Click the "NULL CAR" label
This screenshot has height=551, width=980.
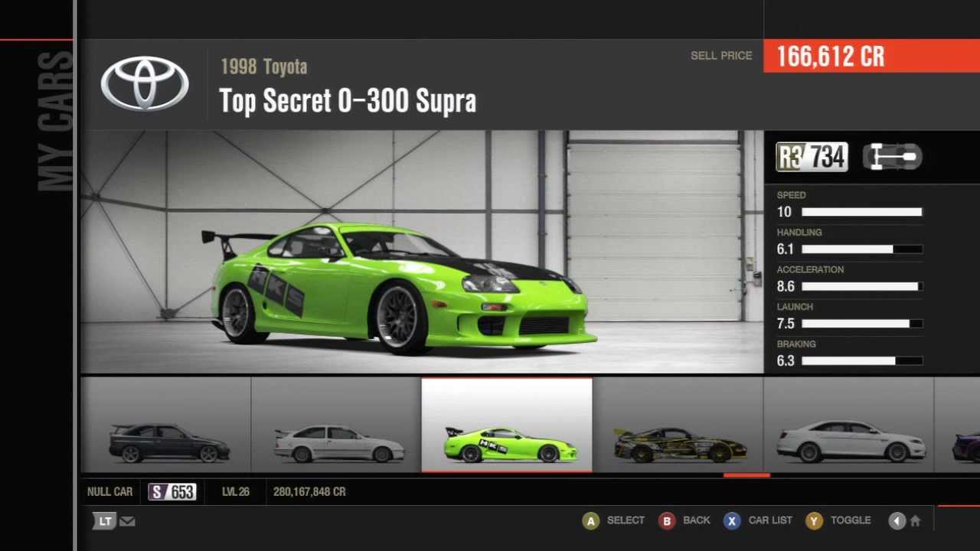pyautogui.click(x=109, y=492)
